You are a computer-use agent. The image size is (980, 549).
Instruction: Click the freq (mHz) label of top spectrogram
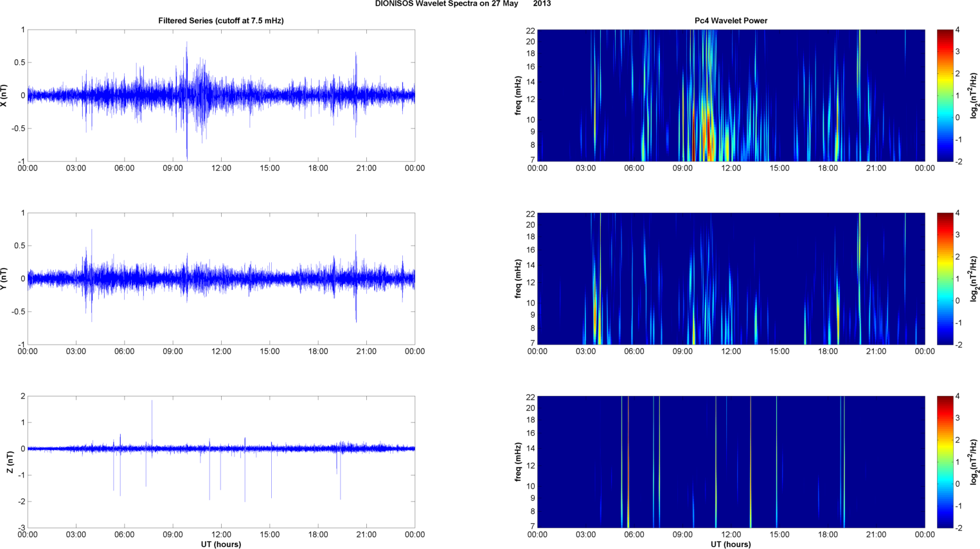click(x=518, y=95)
